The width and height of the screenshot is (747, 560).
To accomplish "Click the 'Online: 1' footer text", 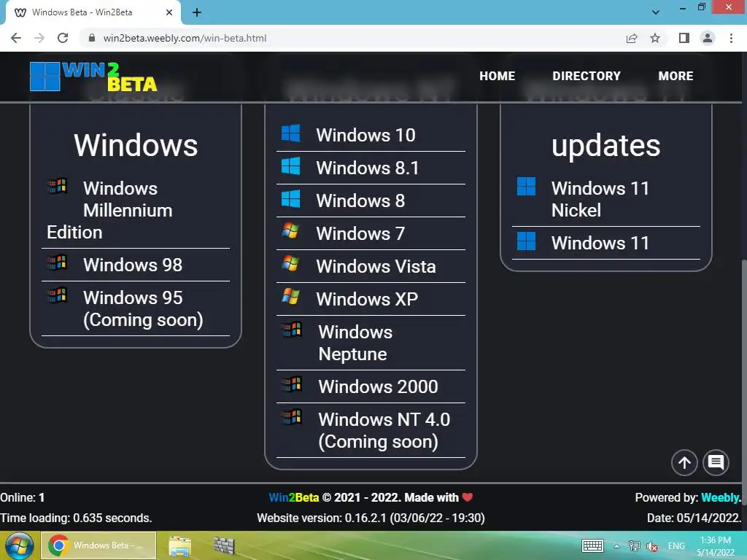I will 23,497.
